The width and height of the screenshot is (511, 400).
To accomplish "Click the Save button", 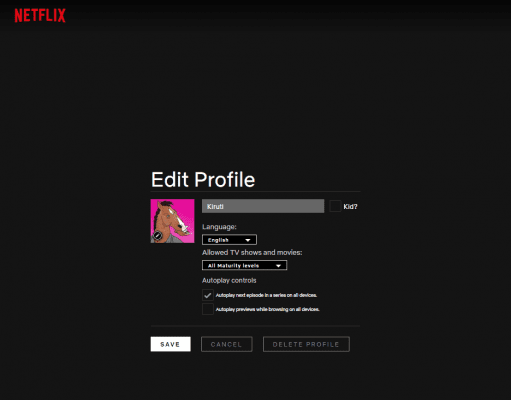I will click(x=170, y=344).
